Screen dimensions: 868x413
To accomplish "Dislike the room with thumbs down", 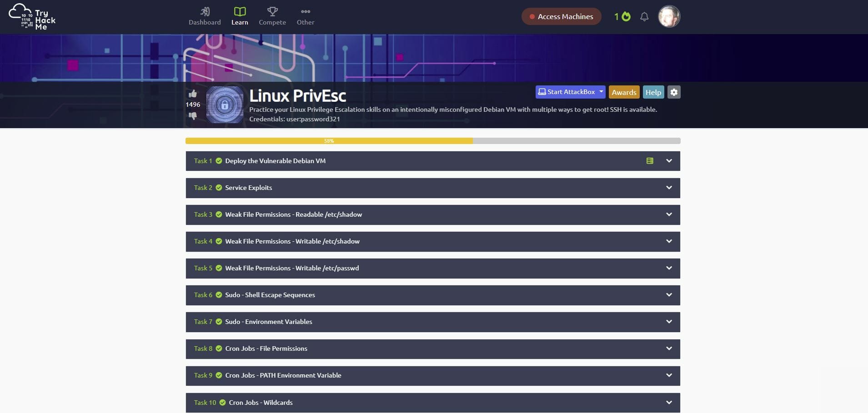I will pos(193,116).
